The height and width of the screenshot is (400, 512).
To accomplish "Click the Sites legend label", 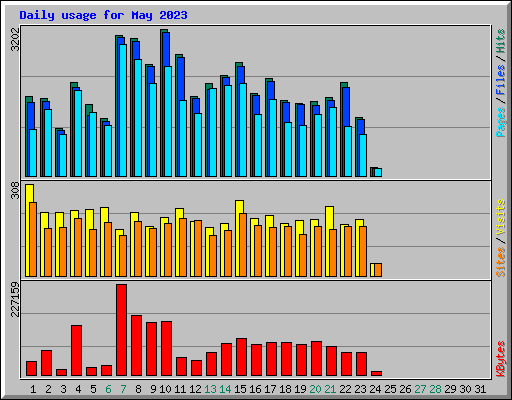I will click(501, 262).
